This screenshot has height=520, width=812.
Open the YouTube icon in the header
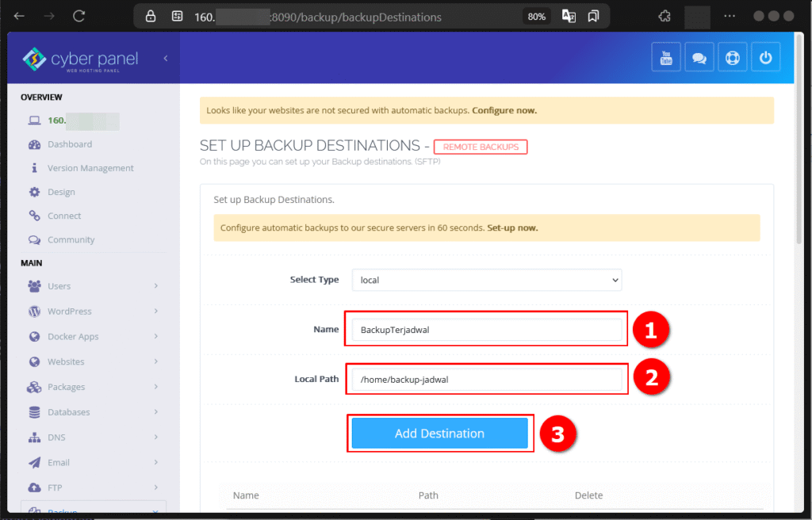click(665, 56)
